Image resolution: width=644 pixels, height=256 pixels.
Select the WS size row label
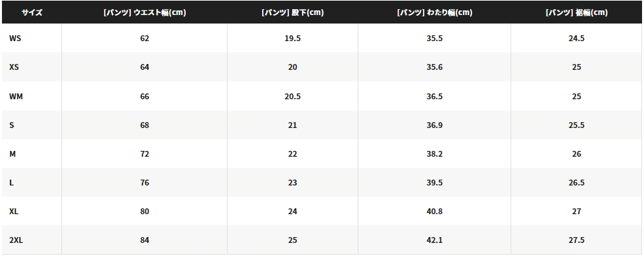15,38
